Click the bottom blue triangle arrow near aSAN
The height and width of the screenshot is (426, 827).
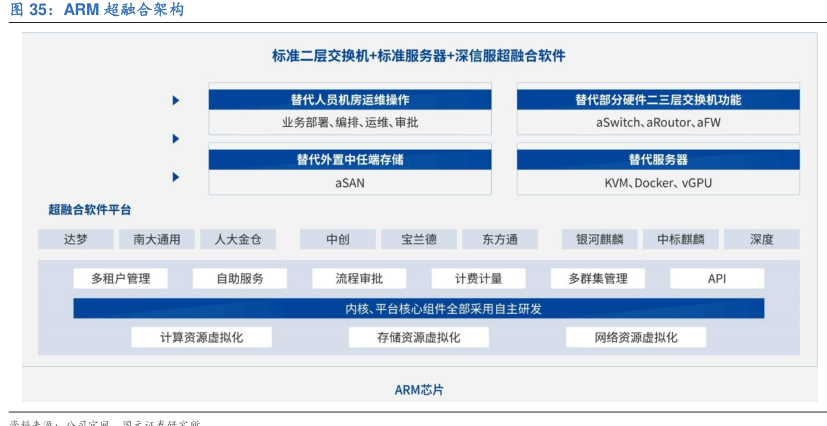point(176,177)
